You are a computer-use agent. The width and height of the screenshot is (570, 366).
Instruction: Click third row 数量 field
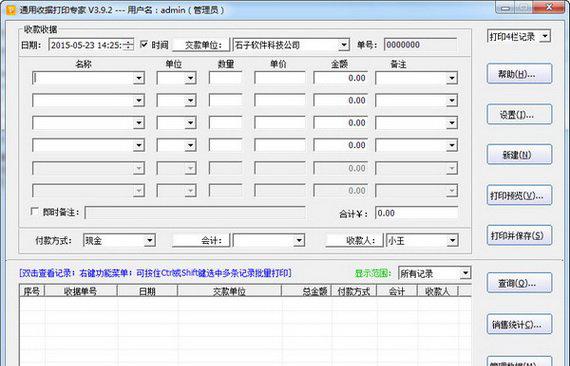pos(225,123)
